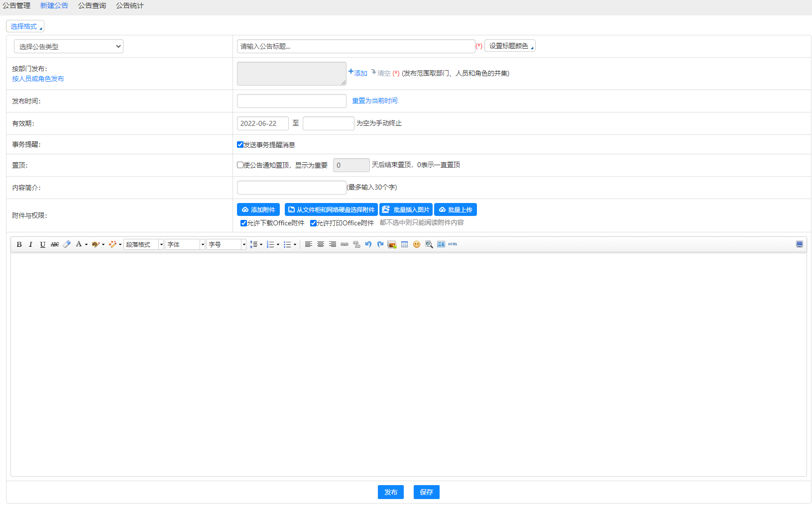Insert a table using the table icon
The height and width of the screenshot is (507, 812).
tap(404, 244)
